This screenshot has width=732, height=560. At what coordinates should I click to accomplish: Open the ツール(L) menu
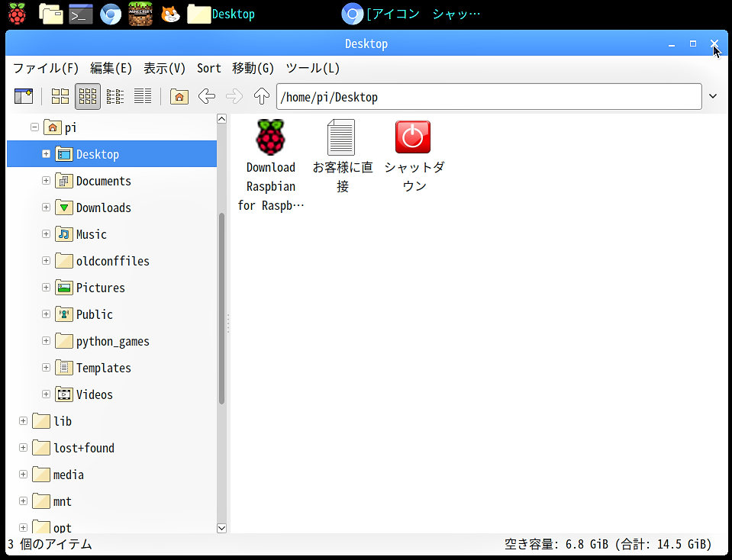313,69
